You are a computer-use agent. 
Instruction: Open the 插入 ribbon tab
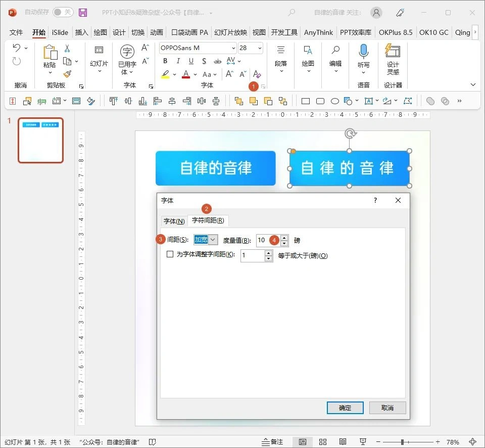(x=81, y=32)
